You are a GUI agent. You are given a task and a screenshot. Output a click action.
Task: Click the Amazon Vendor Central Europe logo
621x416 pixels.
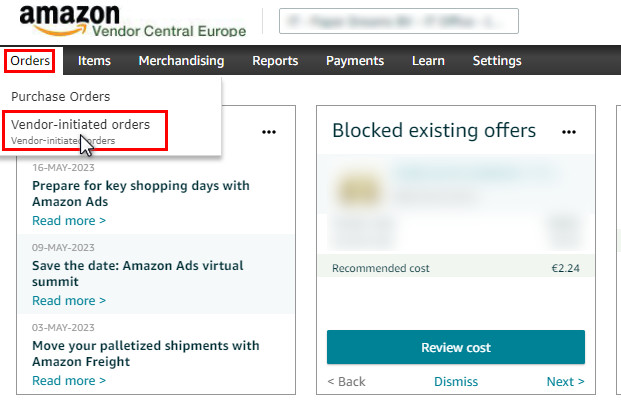[x=133, y=21]
